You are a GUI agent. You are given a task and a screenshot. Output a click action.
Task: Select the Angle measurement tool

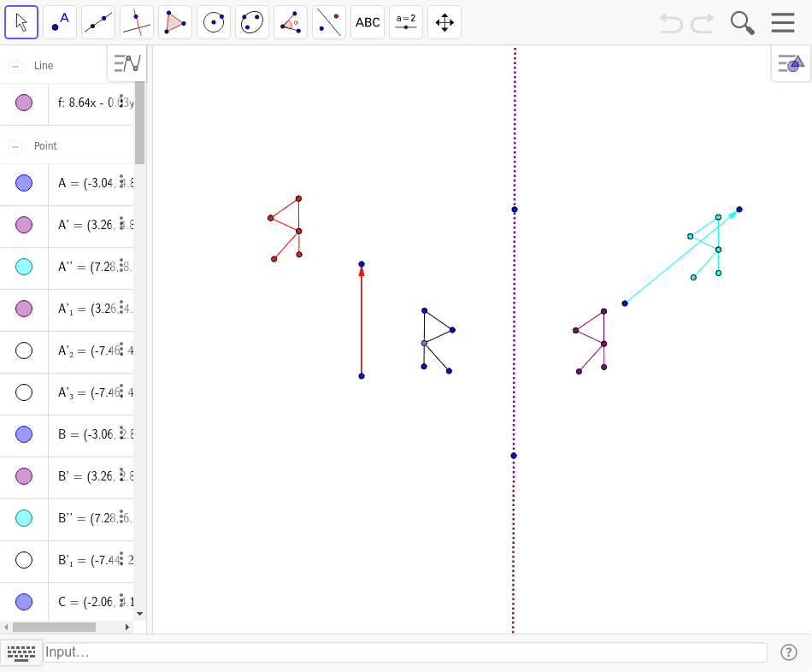tap(291, 22)
